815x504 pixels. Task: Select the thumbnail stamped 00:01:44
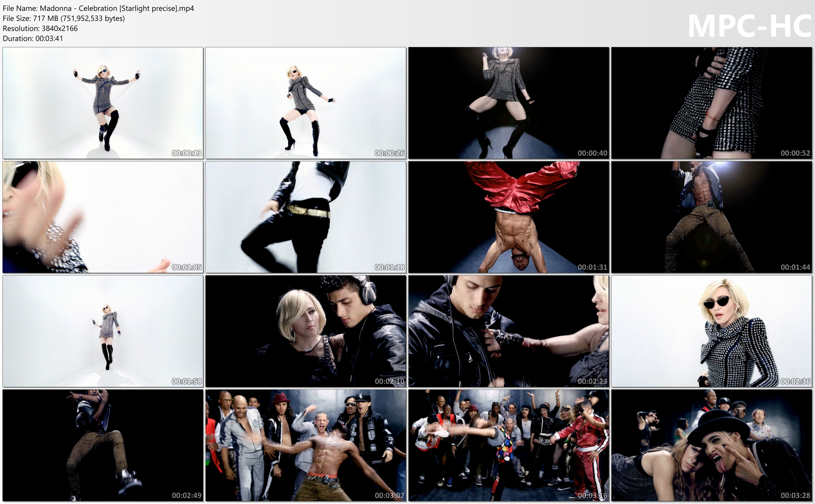[712, 217]
